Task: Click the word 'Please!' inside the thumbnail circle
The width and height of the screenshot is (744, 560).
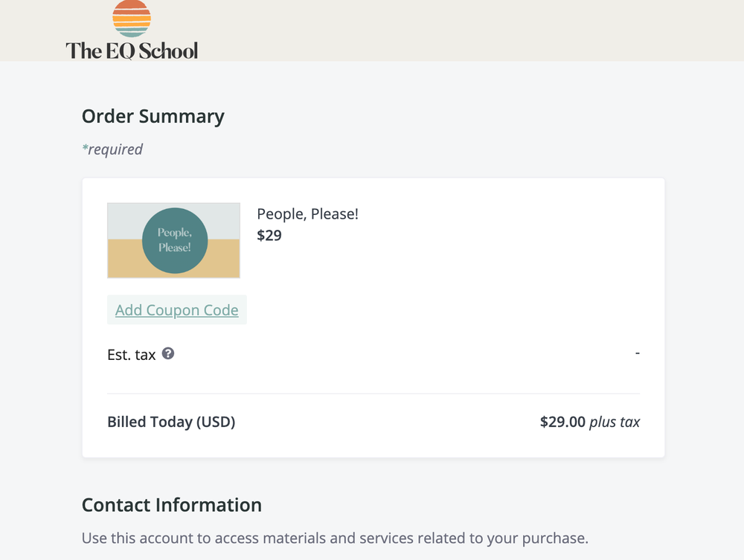Action: point(174,248)
